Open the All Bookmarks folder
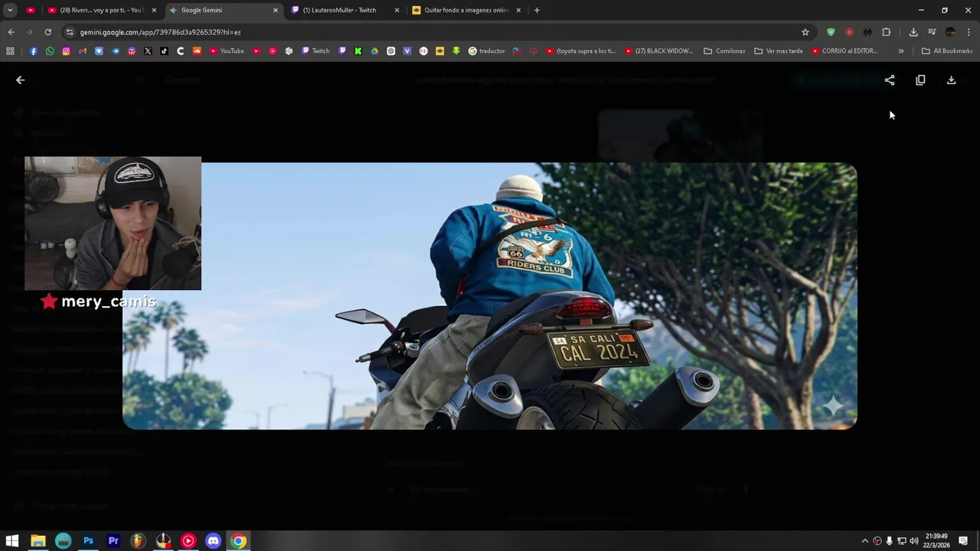 click(947, 51)
